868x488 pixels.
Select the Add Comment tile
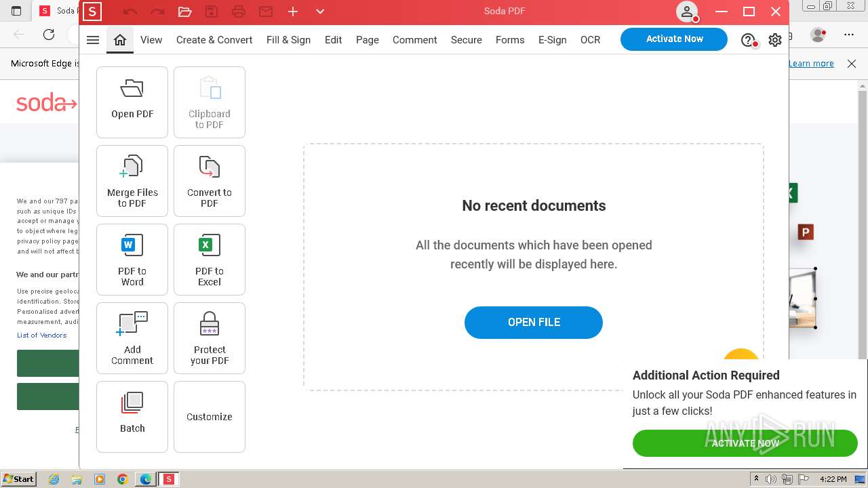point(132,338)
